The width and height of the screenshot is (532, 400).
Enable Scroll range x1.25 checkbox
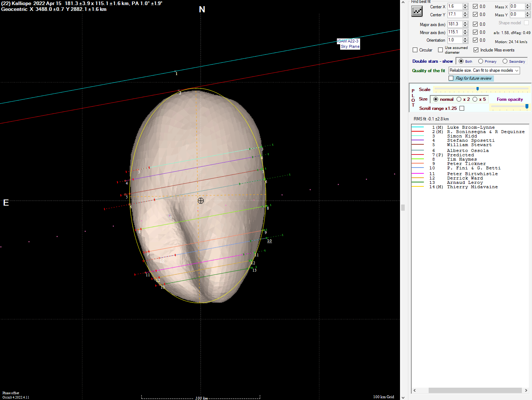point(462,108)
